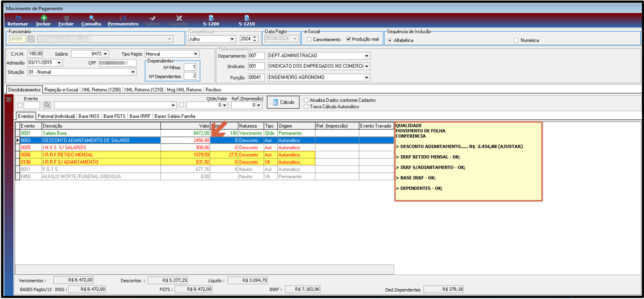
Task: Switch to the Base IRRF sub-tab
Action: tap(140, 116)
